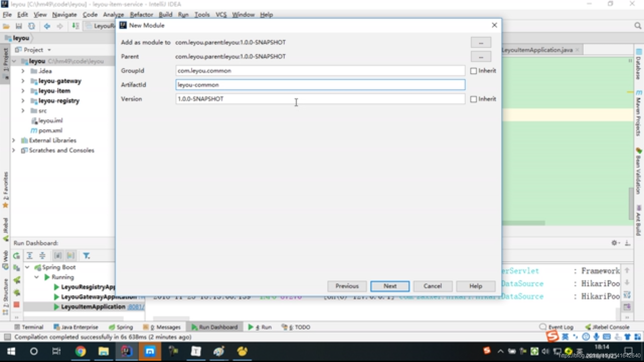Click the Task View taskbar icon
Viewport: 644px width, 362px height.
56,351
